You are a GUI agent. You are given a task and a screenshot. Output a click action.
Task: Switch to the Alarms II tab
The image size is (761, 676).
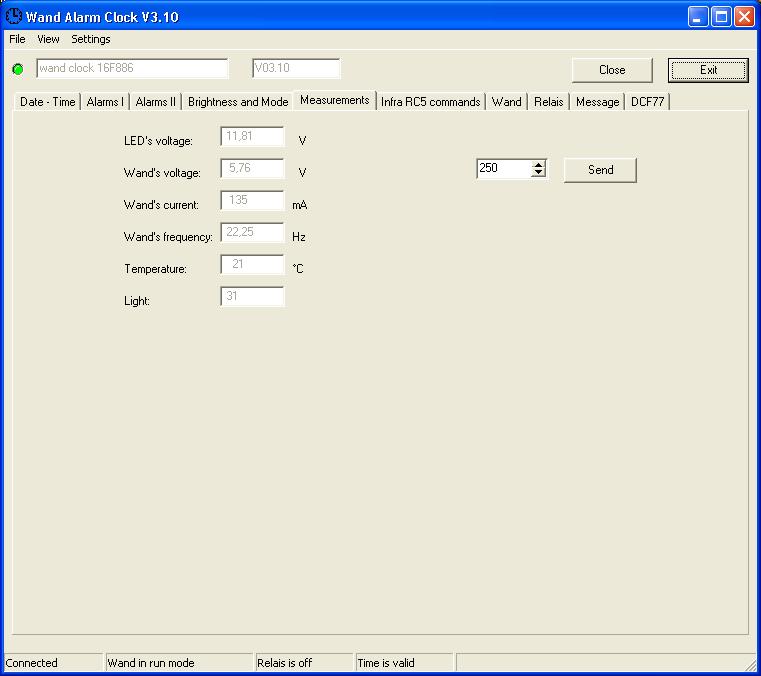(155, 102)
